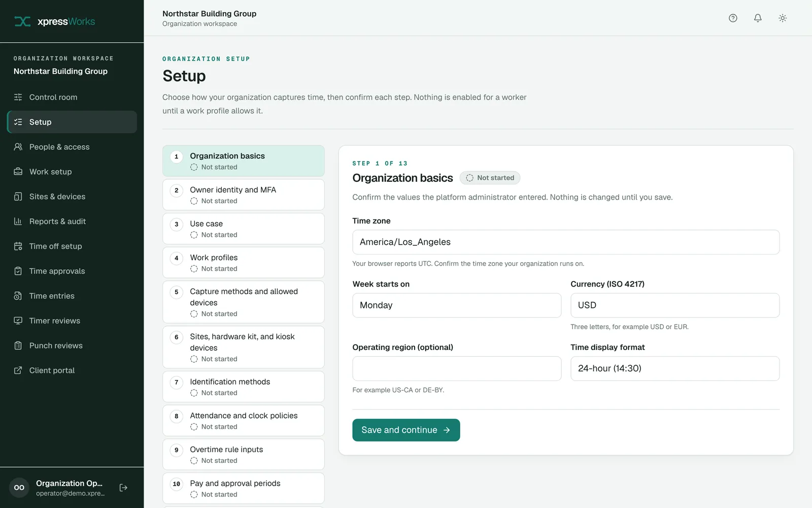Click the Time approvals clipboard icon
812x508 pixels.
(18, 271)
